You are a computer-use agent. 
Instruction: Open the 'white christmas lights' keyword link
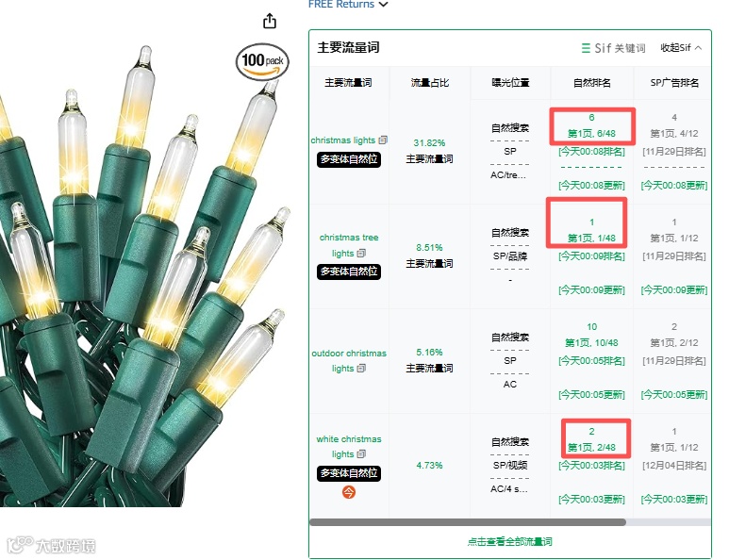[x=349, y=446]
